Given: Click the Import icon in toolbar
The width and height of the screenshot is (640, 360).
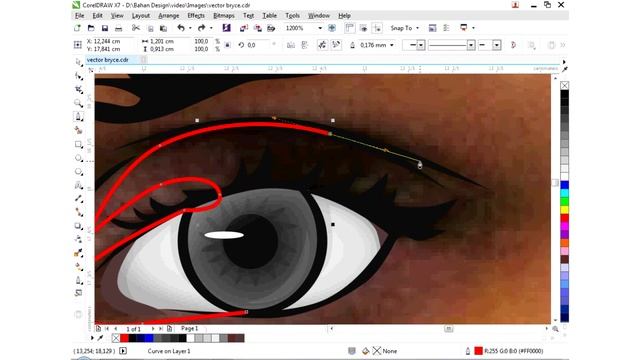Looking at the screenshot, I should (x=244, y=28).
